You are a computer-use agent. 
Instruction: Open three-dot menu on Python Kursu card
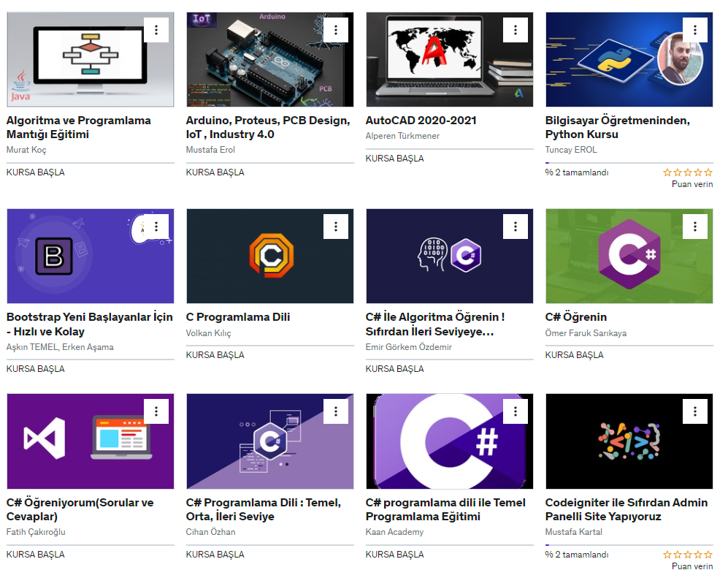point(695,30)
